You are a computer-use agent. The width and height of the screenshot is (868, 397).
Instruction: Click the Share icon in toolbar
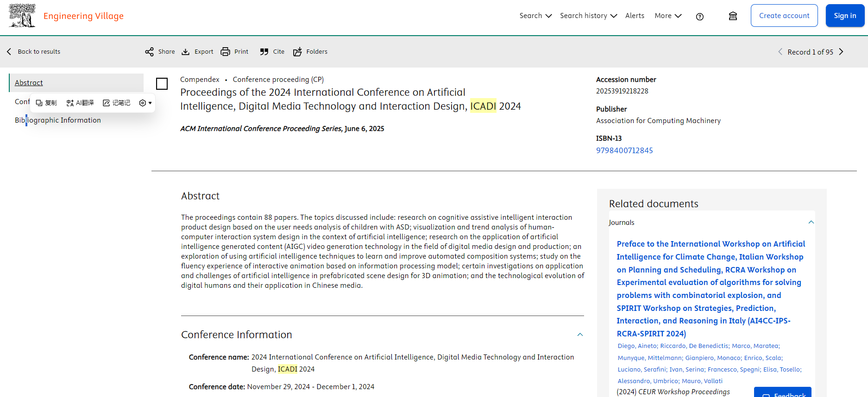click(149, 52)
